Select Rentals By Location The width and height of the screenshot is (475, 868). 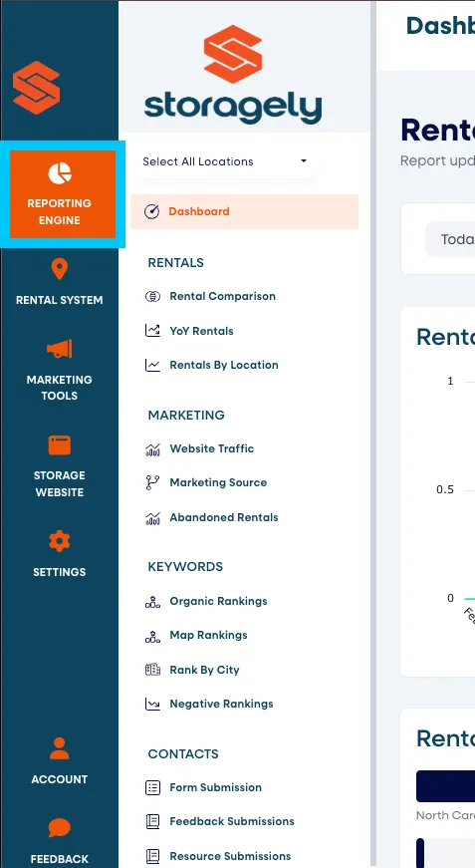tap(224, 365)
